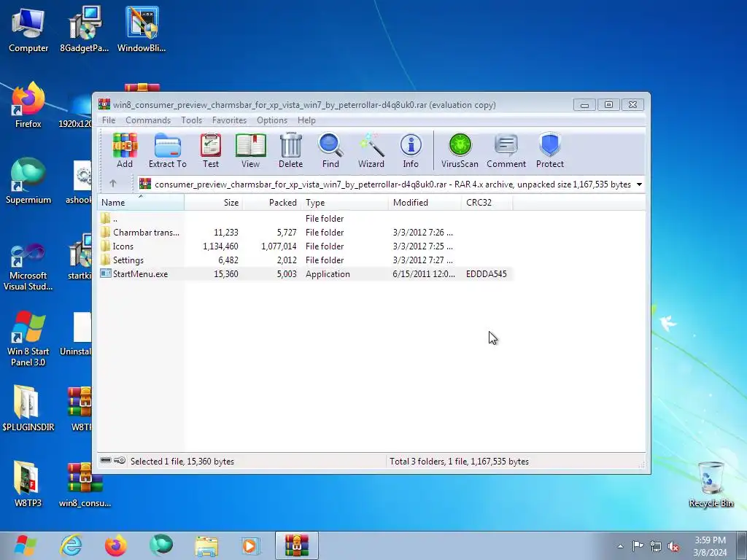Open the taskbar clock showing 3:59 PM
The image size is (747, 560).
710,546
